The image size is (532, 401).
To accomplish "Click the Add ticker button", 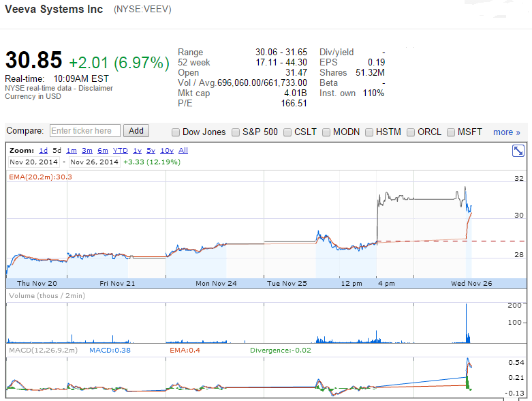I will pos(136,131).
